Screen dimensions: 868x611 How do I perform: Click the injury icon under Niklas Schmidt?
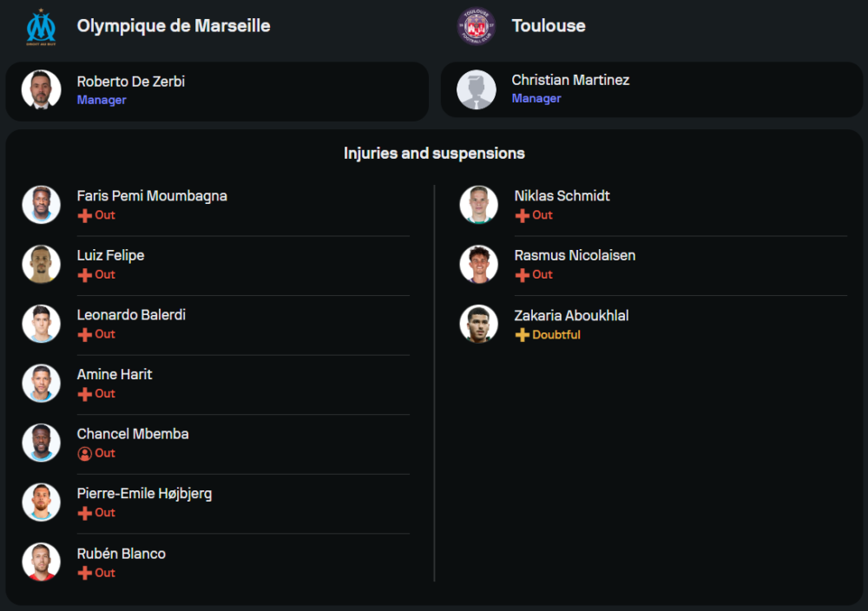click(522, 215)
